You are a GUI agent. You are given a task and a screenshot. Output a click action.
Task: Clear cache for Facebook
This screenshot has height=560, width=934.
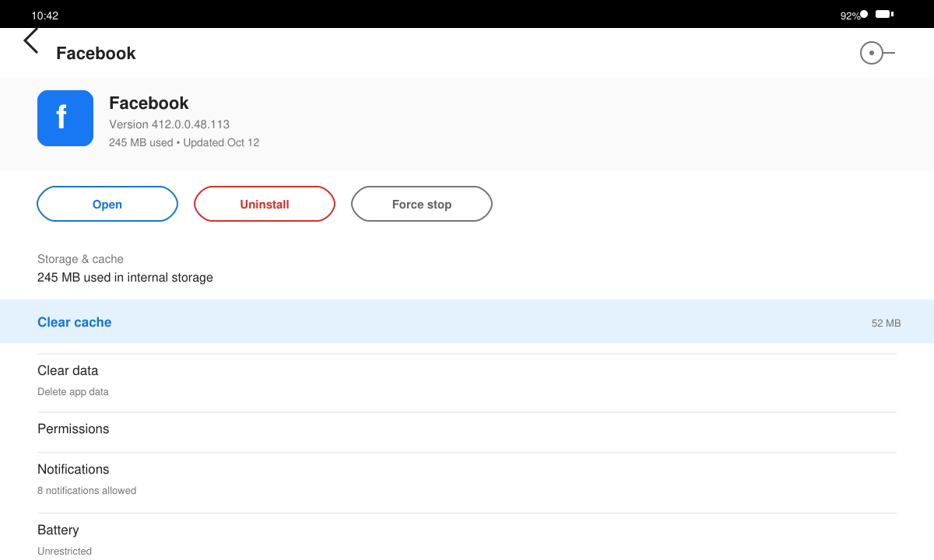467,321
